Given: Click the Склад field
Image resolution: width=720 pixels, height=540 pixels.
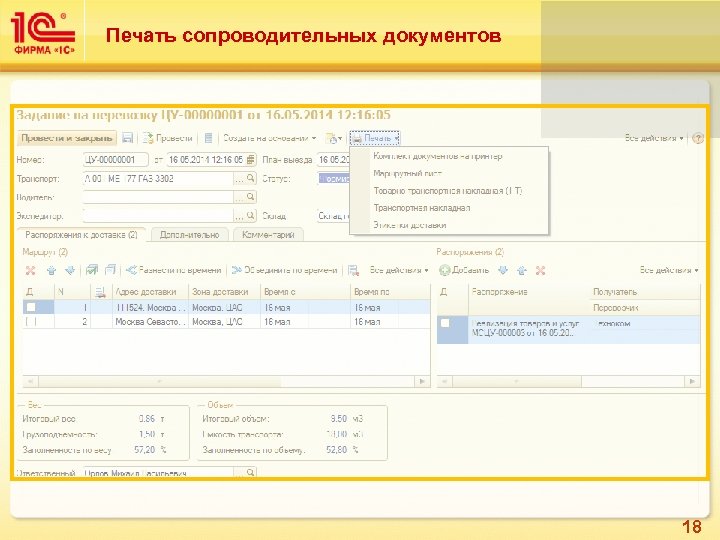Looking at the screenshot, I should (334, 216).
